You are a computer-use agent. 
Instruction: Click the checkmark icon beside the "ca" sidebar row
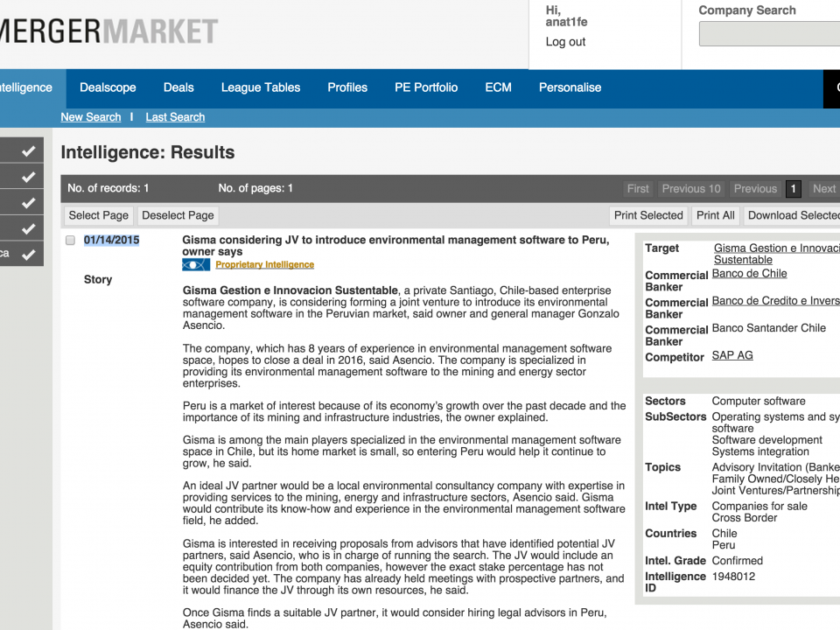28,255
